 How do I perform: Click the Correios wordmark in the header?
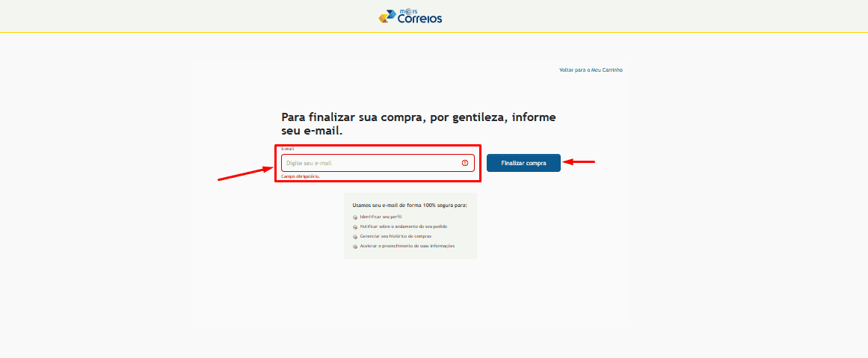(x=419, y=19)
